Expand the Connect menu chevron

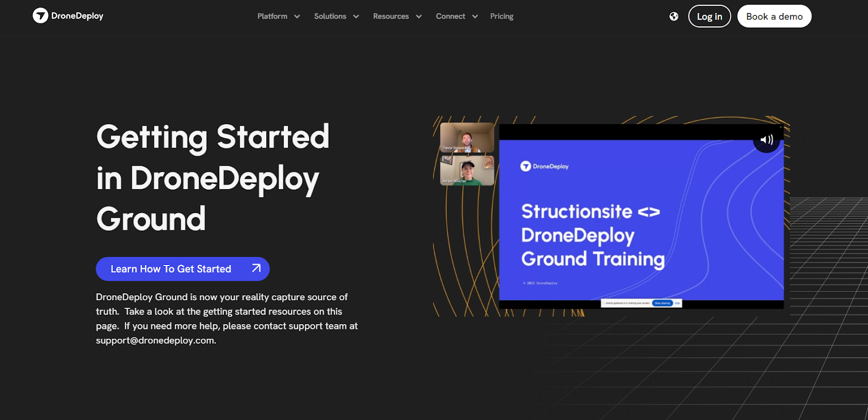point(475,17)
